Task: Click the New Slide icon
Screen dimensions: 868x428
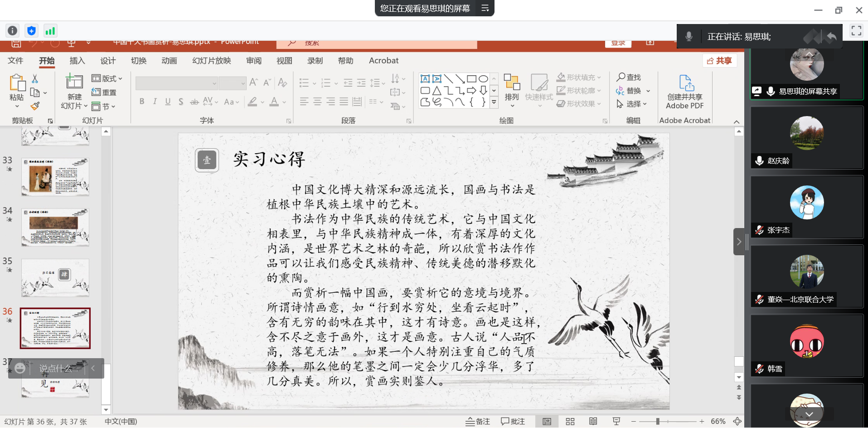Action: [x=74, y=82]
